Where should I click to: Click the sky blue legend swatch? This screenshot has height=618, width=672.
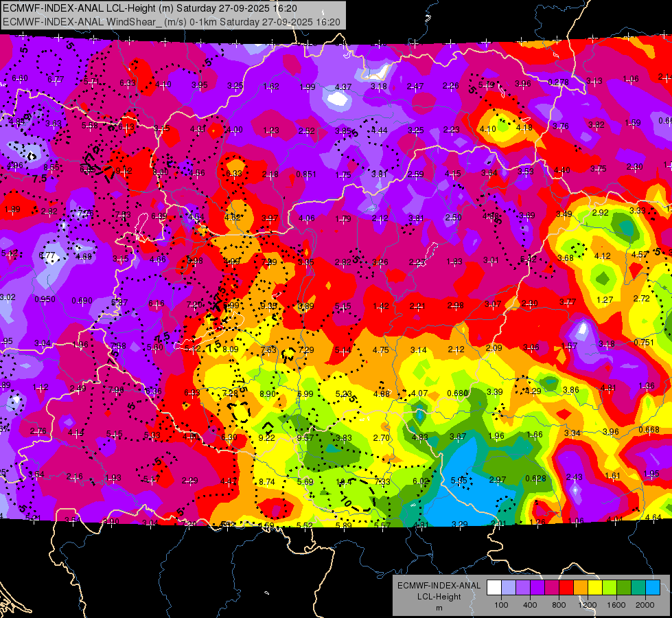pyautogui.click(x=653, y=588)
